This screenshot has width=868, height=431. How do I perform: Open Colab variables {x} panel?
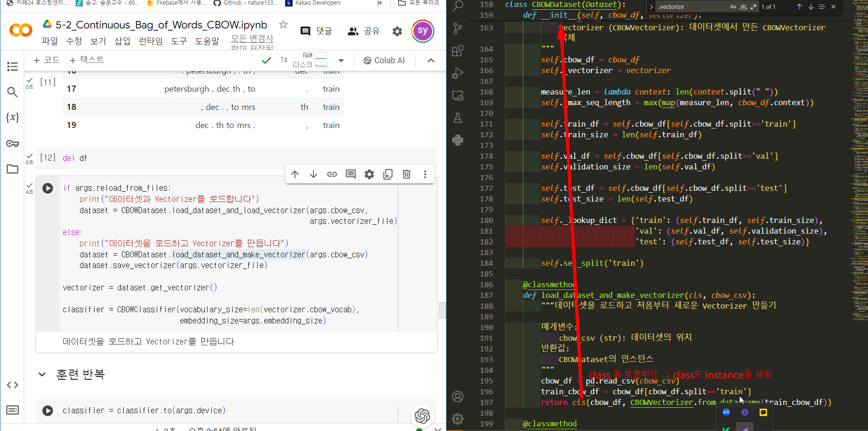[x=13, y=117]
